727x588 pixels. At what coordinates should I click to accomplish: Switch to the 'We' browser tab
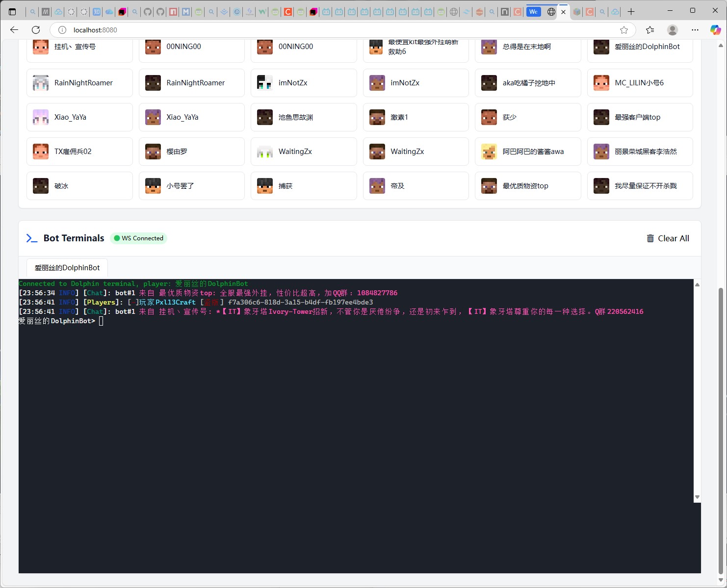point(533,11)
